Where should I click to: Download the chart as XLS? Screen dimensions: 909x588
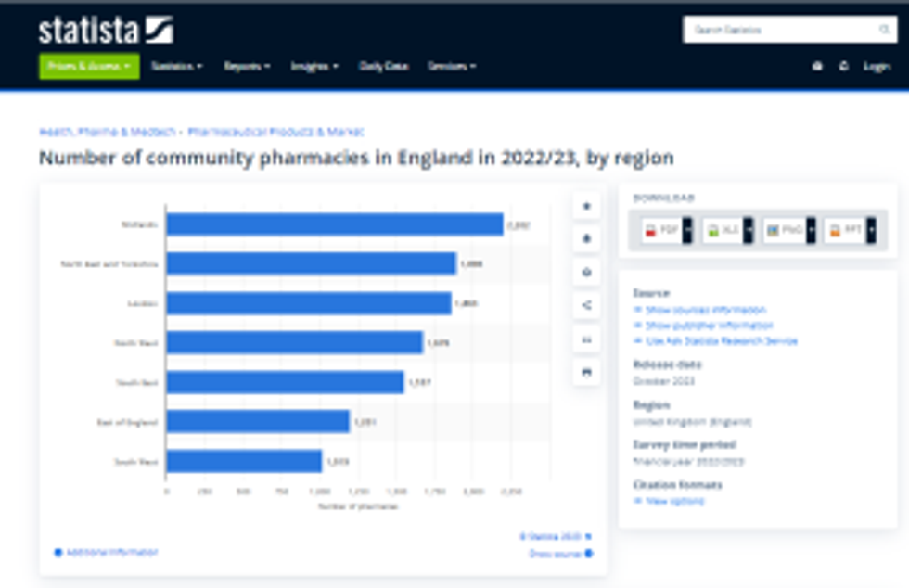coord(723,230)
